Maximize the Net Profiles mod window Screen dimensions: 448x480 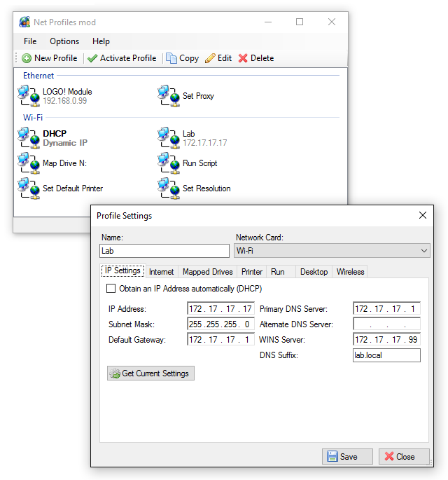pyautogui.click(x=300, y=22)
